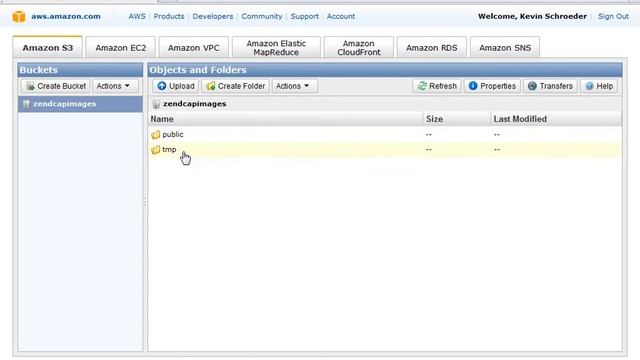640x360 pixels.
Task: Click the zendcapimages breadcrumb path
Action: [194, 104]
